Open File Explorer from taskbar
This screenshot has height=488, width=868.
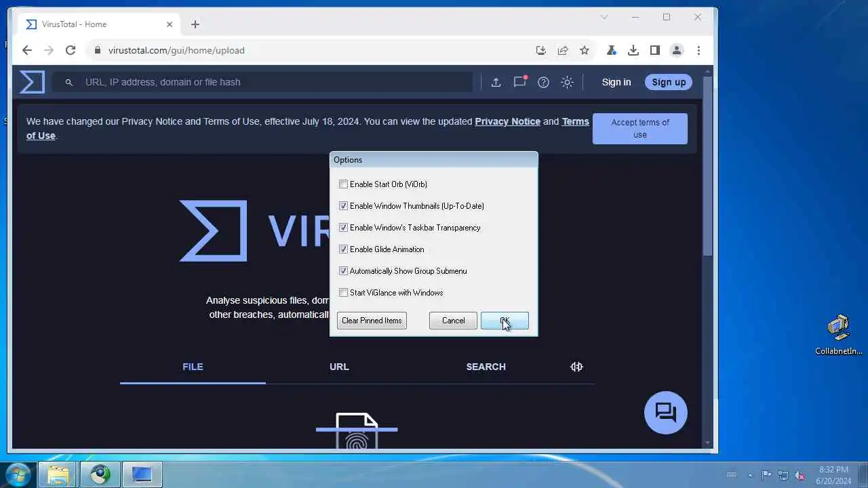tap(58, 474)
